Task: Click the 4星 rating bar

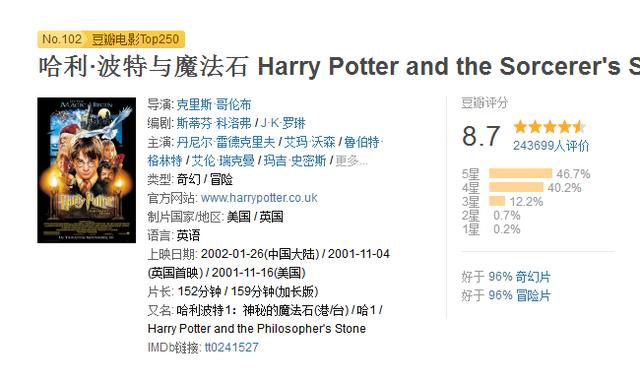Action: tap(516, 187)
